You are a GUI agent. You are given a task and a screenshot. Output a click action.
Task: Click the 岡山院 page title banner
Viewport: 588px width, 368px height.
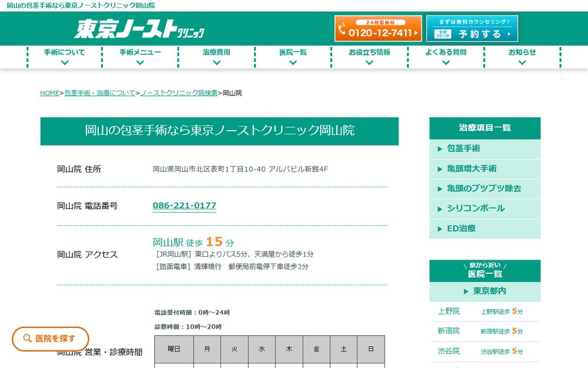point(219,131)
